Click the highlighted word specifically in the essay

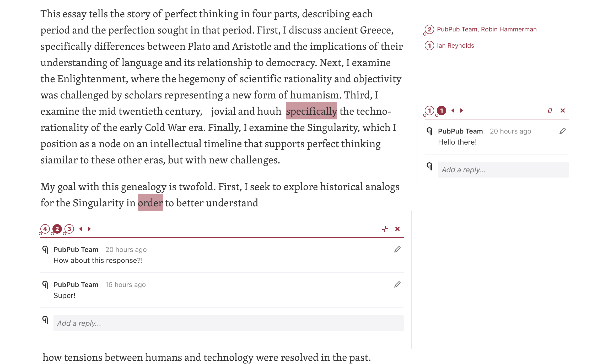[x=311, y=111]
